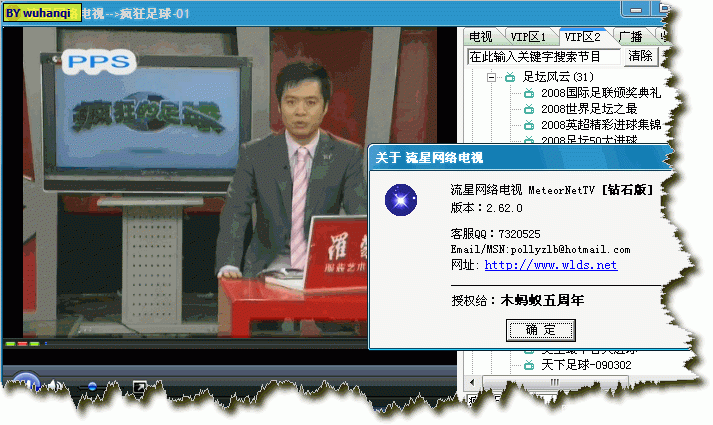Screen dimensions: 713x425
Task: Open the http://www.wlds.net link
Action: (551, 265)
